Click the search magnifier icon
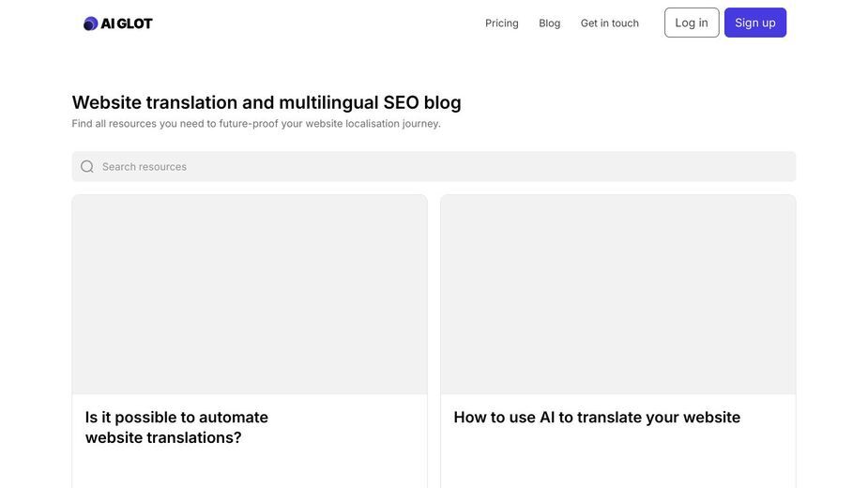The width and height of the screenshot is (868, 488). pyautogui.click(x=87, y=167)
